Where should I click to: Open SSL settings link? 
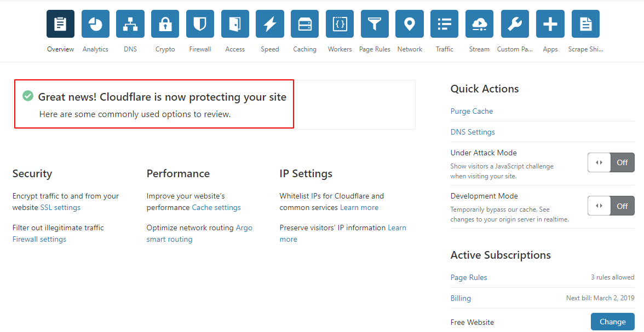(x=60, y=208)
